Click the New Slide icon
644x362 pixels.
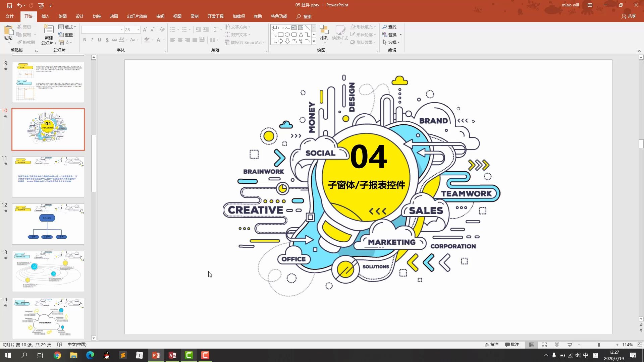(49, 30)
